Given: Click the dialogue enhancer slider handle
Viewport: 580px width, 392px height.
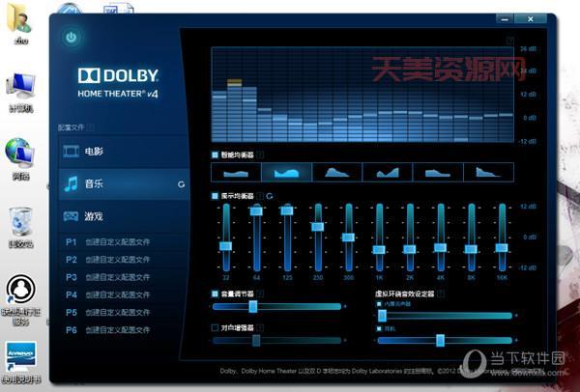Looking at the screenshot, I should (256, 340).
